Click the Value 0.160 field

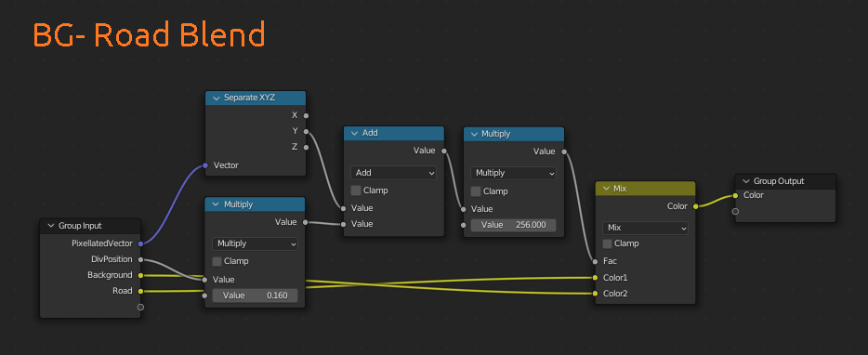click(256, 296)
